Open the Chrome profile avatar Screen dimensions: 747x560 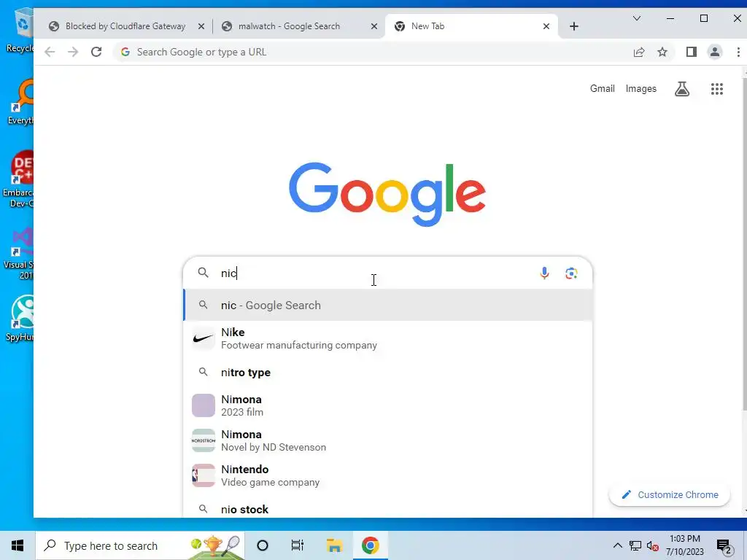click(715, 52)
